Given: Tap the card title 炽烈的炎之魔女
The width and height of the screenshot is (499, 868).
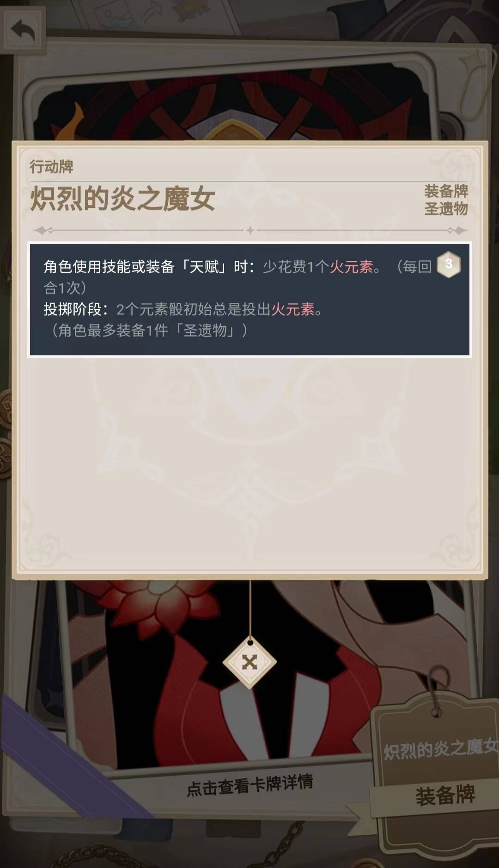Looking at the screenshot, I should point(122,199).
